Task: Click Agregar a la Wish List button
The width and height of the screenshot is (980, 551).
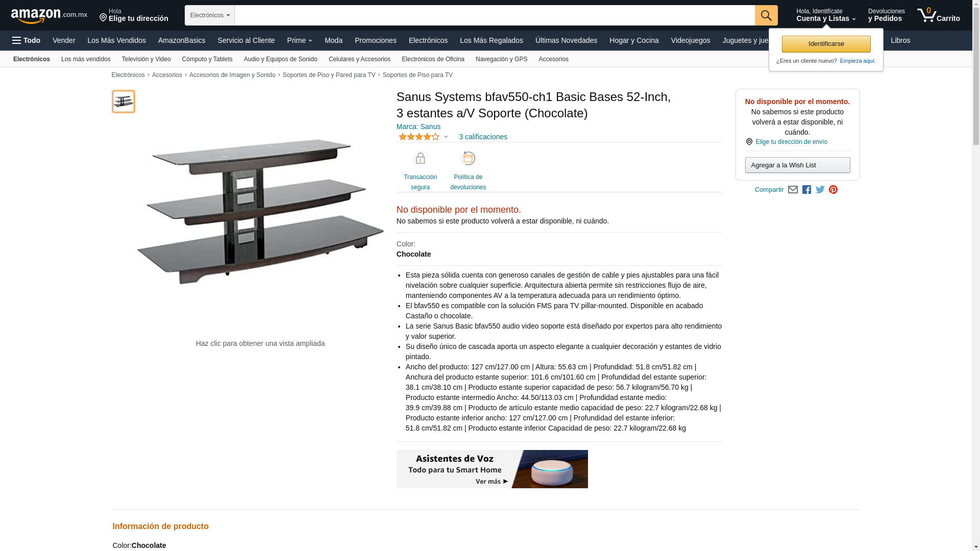Action: (x=798, y=165)
